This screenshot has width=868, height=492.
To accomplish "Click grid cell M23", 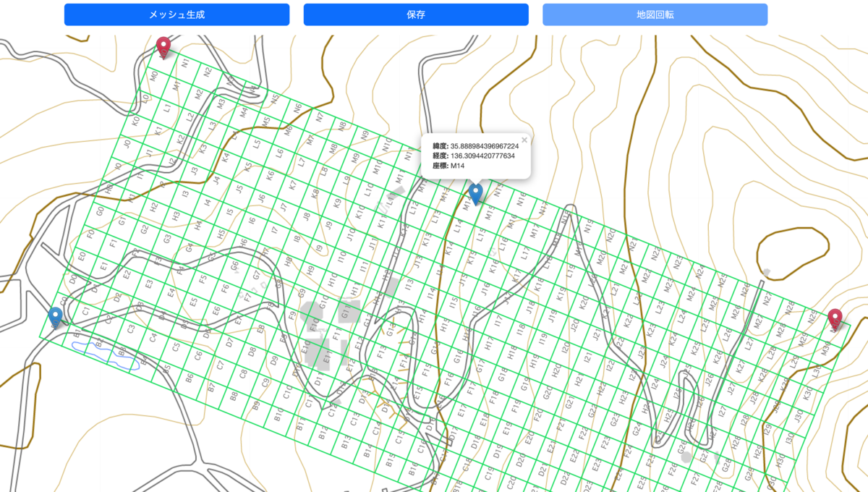I will point(669,284).
